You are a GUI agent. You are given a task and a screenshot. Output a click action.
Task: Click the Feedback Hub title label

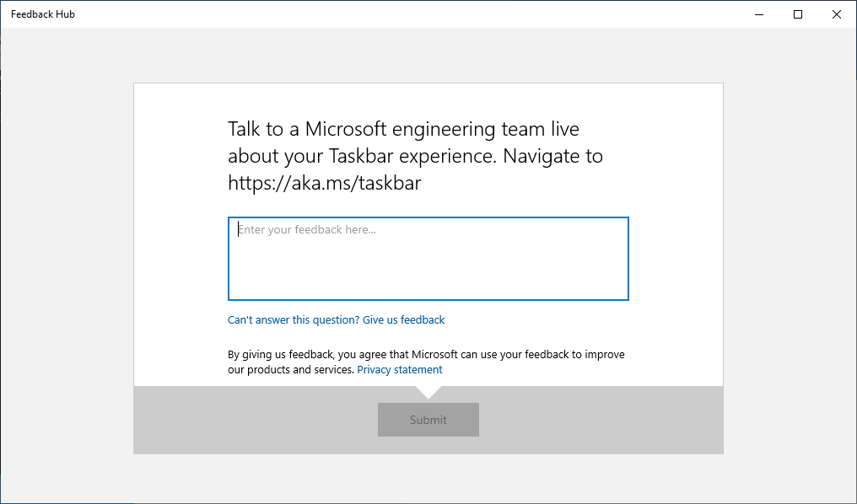click(42, 13)
